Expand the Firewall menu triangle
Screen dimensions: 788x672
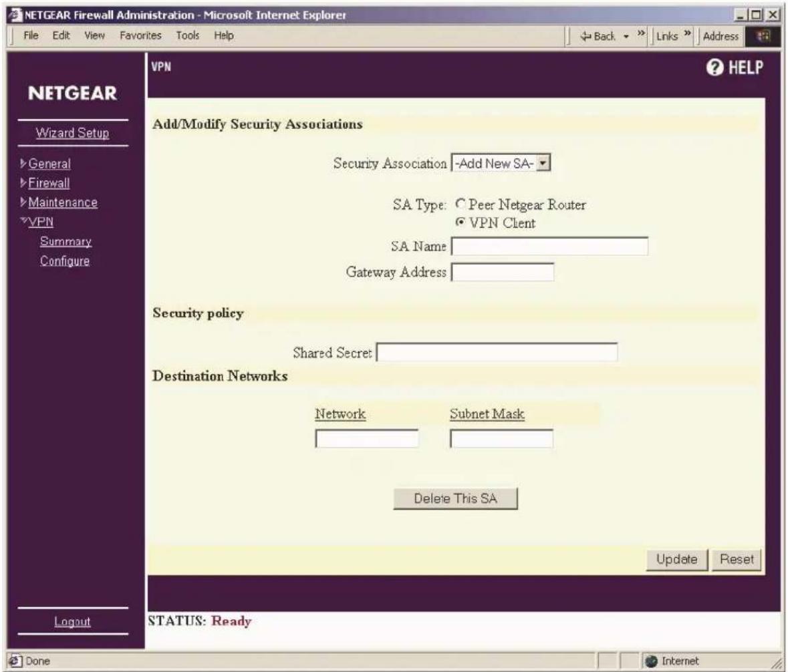[23, 182]
